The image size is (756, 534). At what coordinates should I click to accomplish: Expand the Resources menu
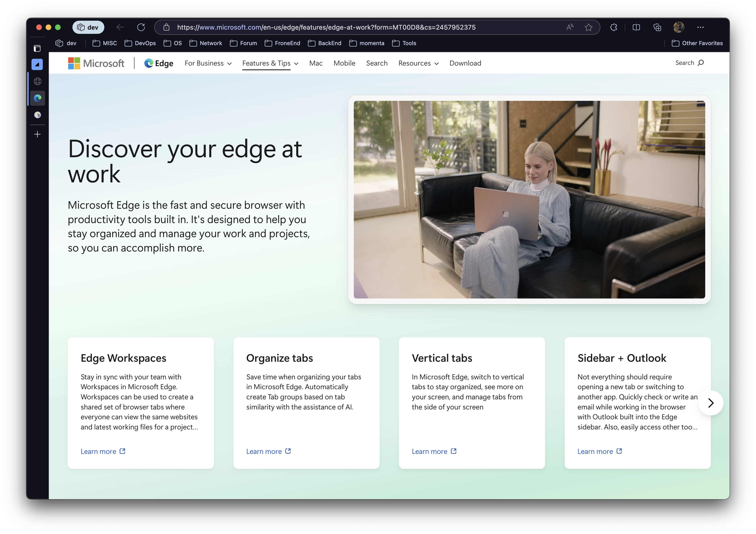click(x=418, y=63)
